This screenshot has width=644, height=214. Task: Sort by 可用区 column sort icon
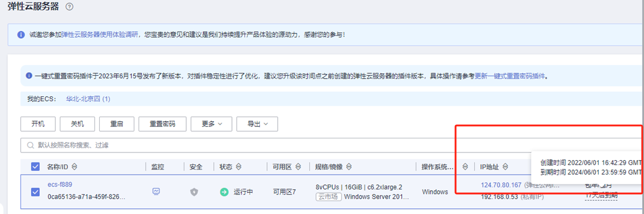pyautogui.click(x=298, y=167)
